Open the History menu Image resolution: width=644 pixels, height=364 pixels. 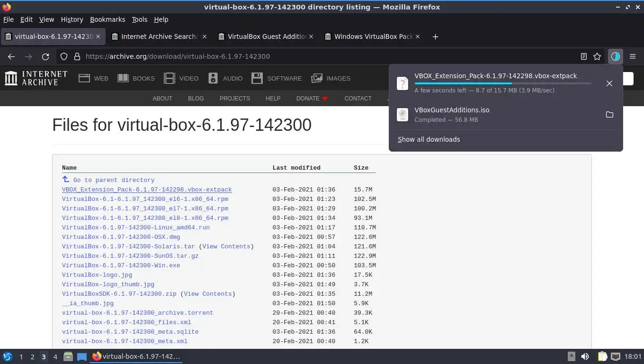(x=72, y=19)
